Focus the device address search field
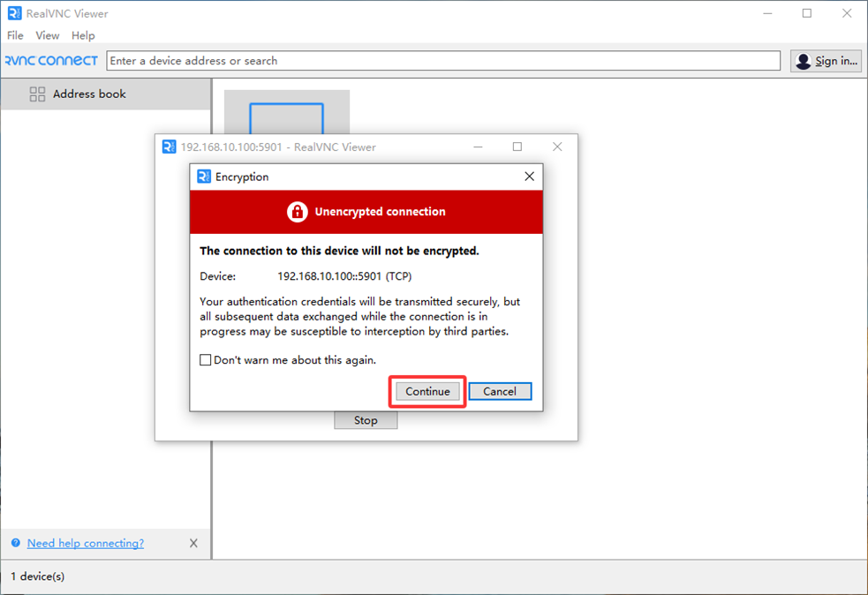The height and width of the screenshot is (595, 868). pyautogui.click(x=442, y=61)
